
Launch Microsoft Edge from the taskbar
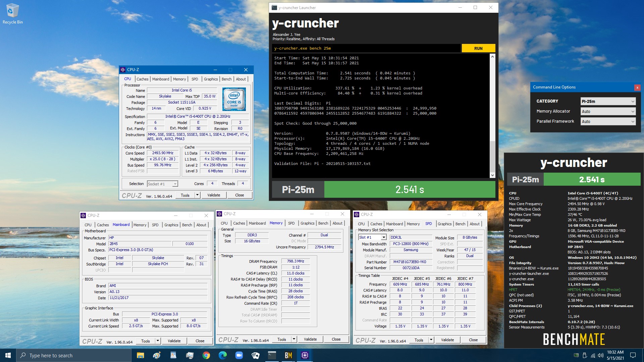click(222, 355)
